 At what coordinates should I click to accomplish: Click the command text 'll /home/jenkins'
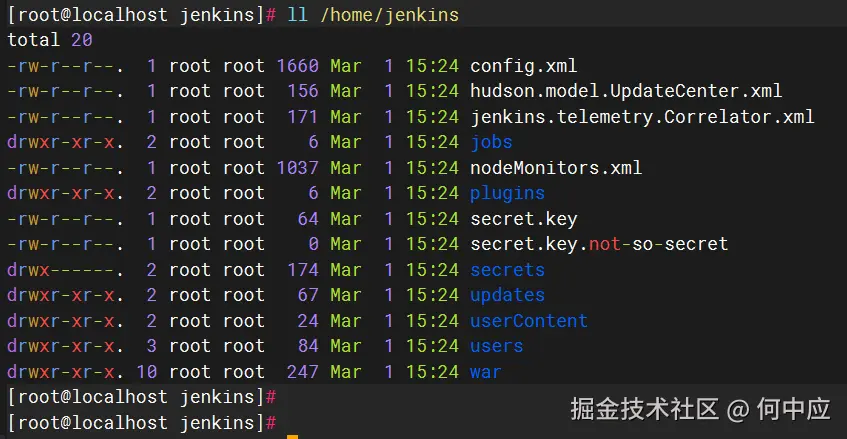coord(373,15)
